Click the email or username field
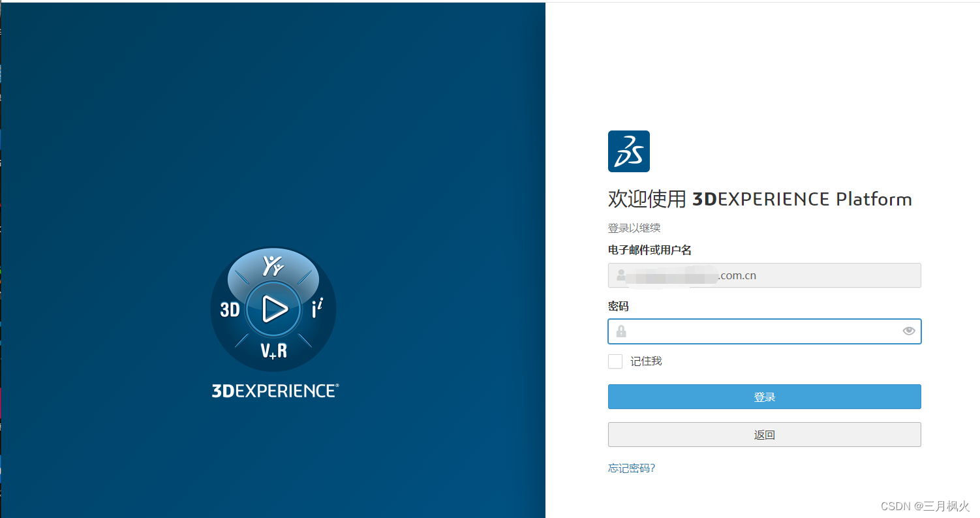This screenshot has width=980, height=518. (764, 275)
